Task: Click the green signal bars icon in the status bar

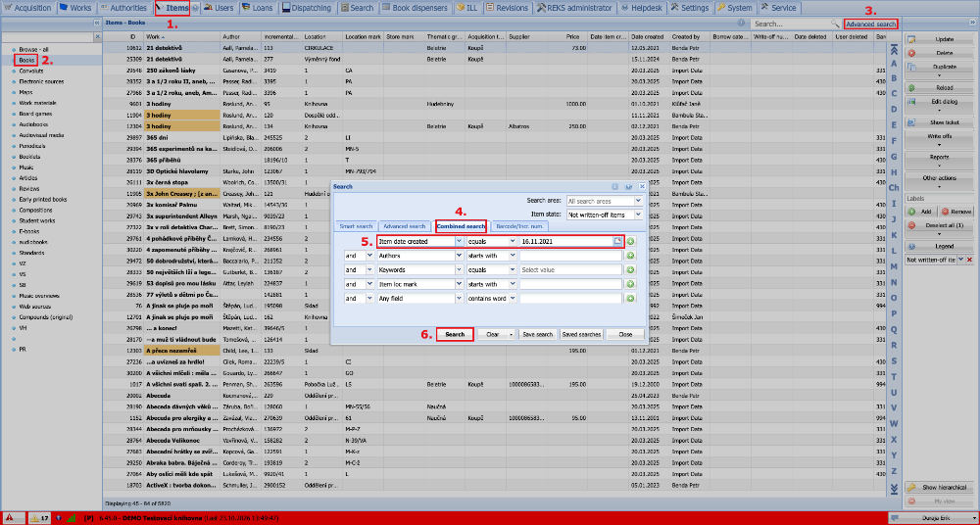Action: (71, 518)
